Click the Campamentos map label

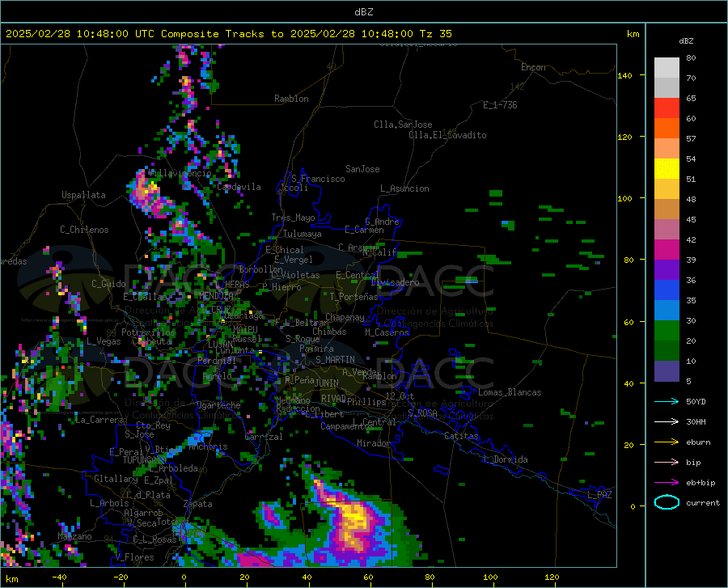[x=346, y=426]
